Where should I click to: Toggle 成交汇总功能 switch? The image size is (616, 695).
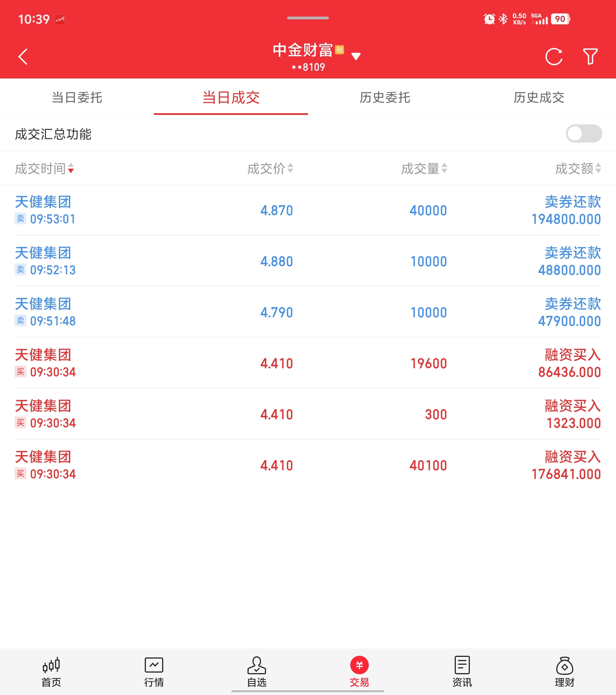584,134
